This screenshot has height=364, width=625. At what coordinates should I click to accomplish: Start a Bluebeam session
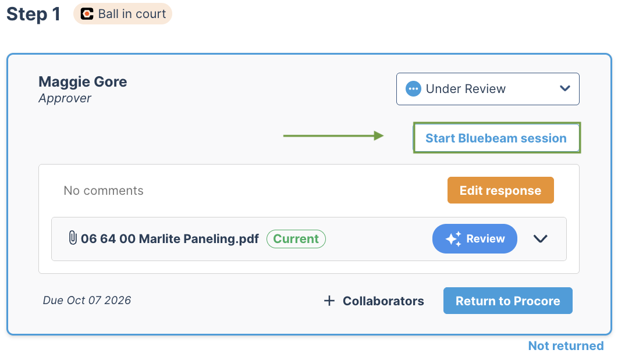click(496, 138)
